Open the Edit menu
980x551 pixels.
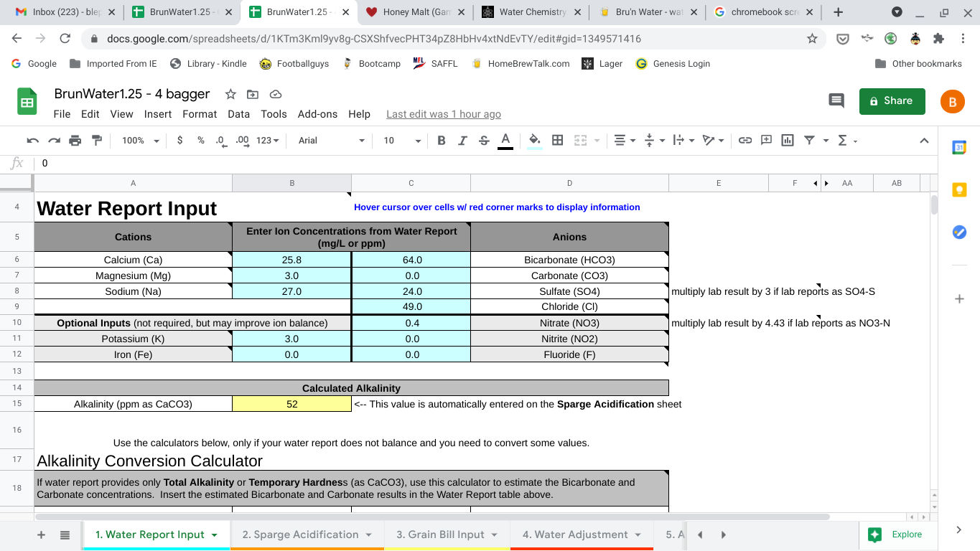tap(90, 114)
